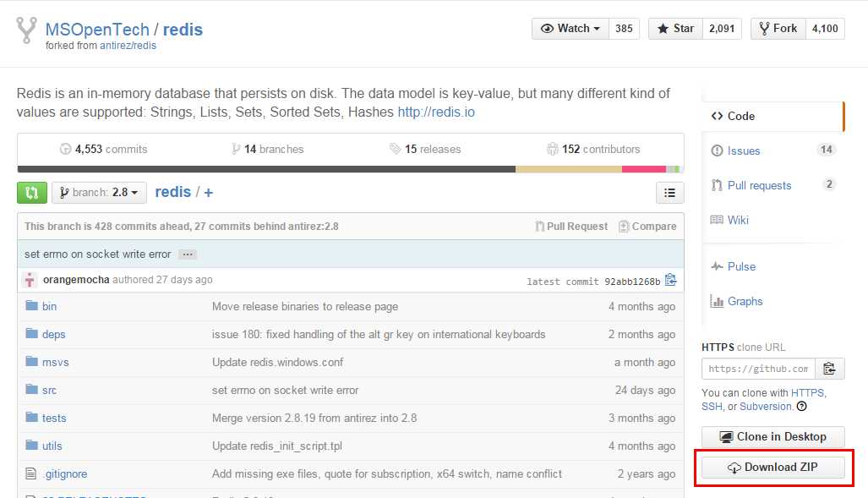Click the 4,100 forks count
868x498 pixels.
[825, 29]
